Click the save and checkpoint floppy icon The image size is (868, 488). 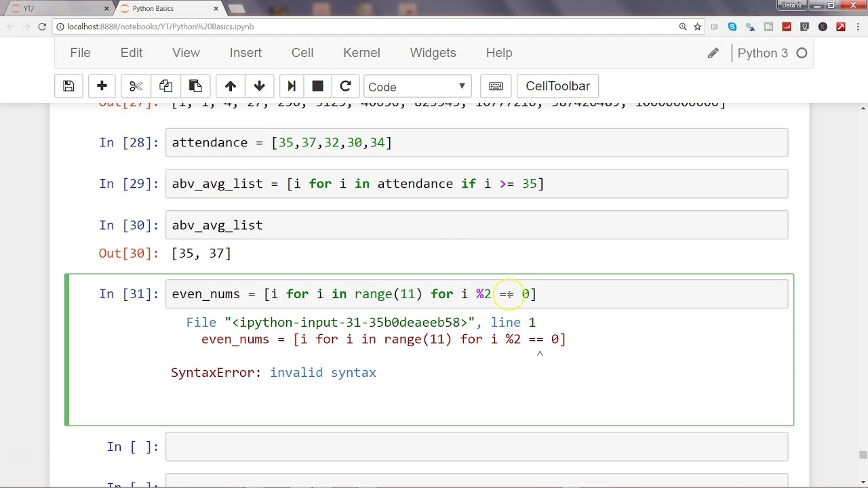[68, 86]
